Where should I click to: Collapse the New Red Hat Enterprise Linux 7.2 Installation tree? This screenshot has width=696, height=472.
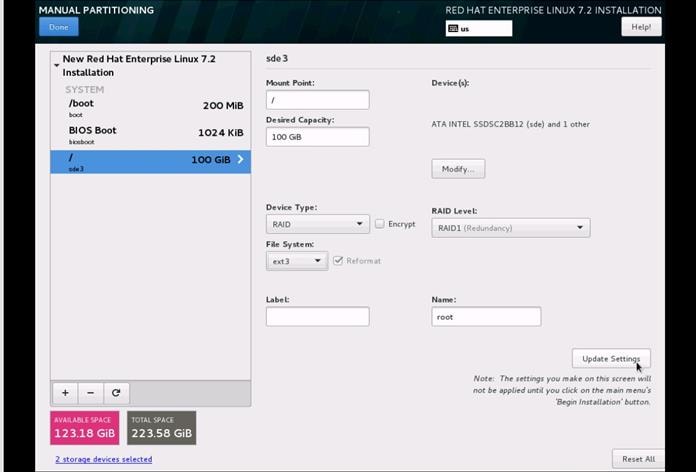pyautogui.click(x=57, y=65)
